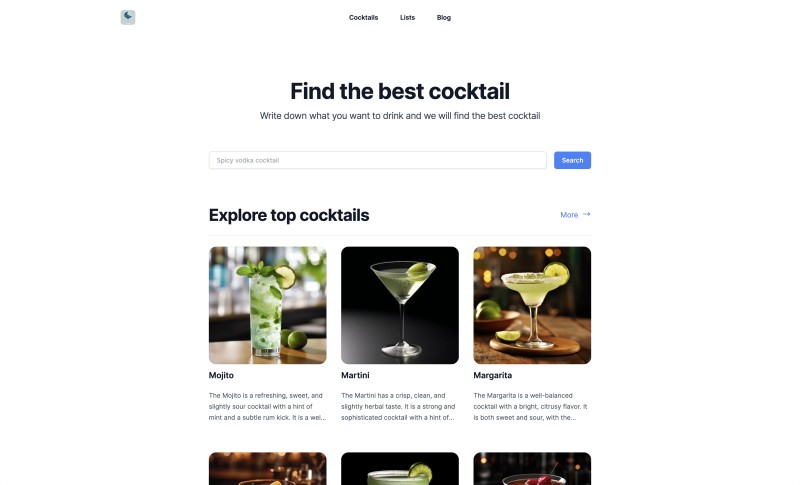800x485 pixels.
Task: Open the Cocktails nav item
Action: (363, 17)
